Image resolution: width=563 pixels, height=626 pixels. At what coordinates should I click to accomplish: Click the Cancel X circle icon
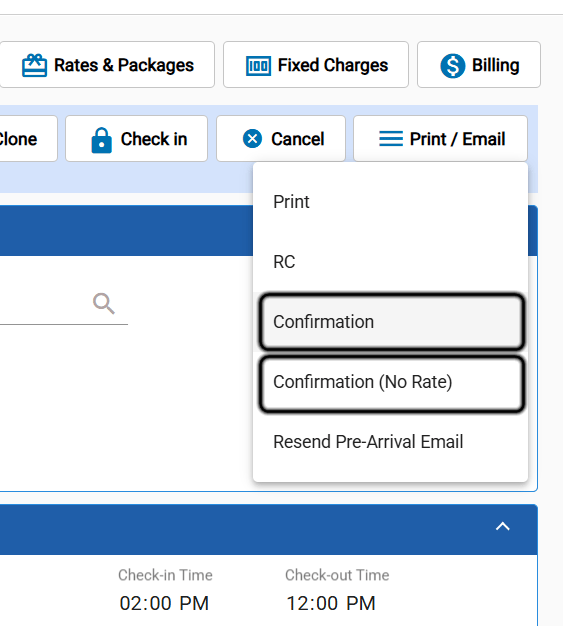click(252, 139)
